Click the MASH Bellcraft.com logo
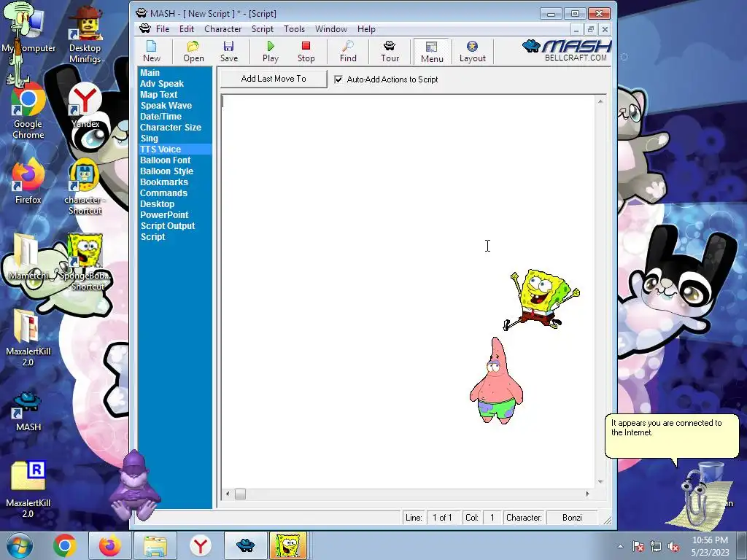 [567, 50]
